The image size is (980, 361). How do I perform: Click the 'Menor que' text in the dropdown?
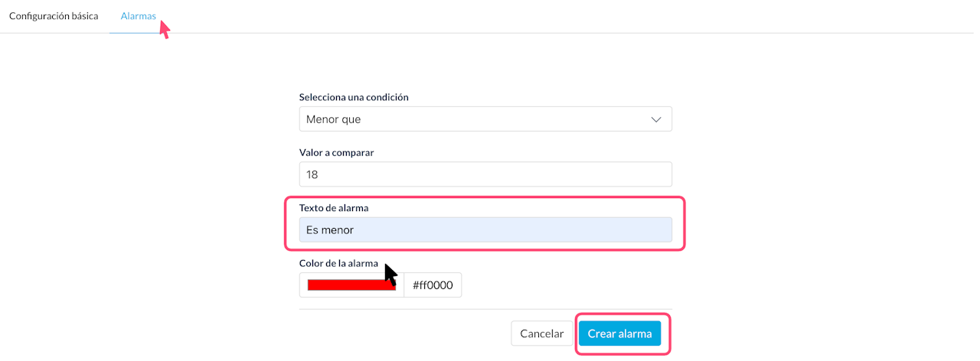point(333,119)
